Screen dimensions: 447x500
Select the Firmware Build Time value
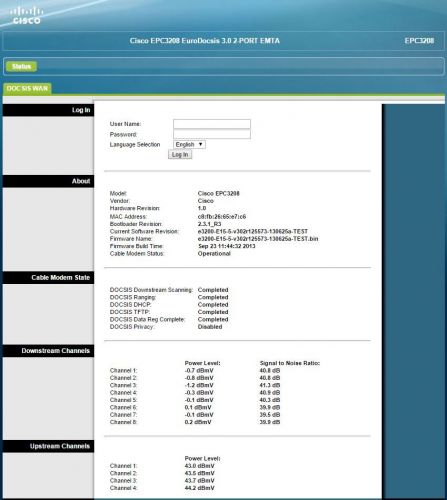pyautogui.click(x=227, y=246)
